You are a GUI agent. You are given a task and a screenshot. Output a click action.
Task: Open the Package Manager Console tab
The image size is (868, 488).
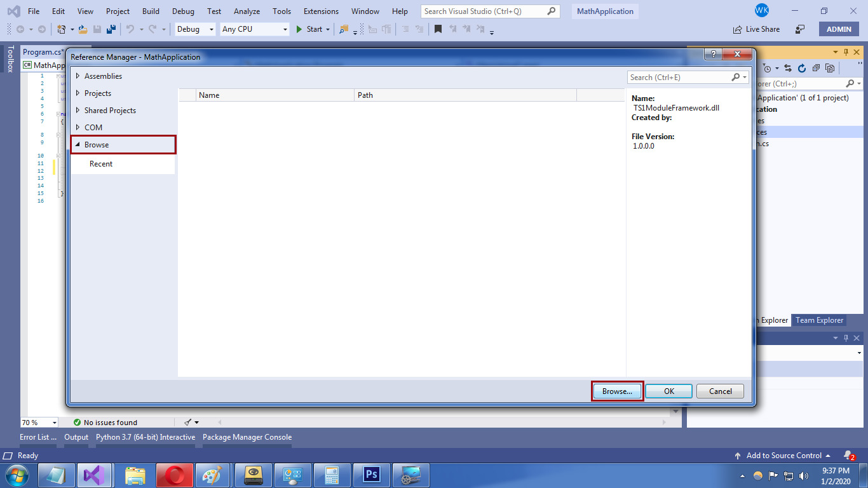(247, 437)
